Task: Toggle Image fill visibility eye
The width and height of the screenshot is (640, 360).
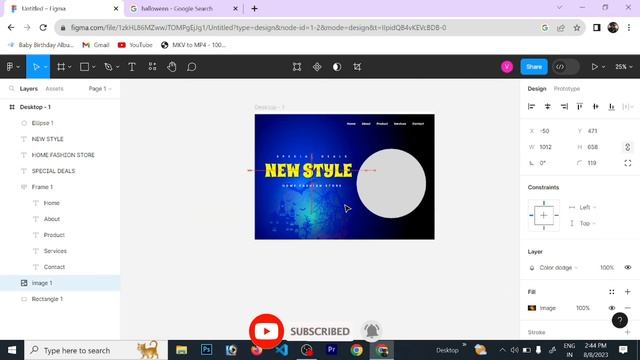Action: (611, 308)
